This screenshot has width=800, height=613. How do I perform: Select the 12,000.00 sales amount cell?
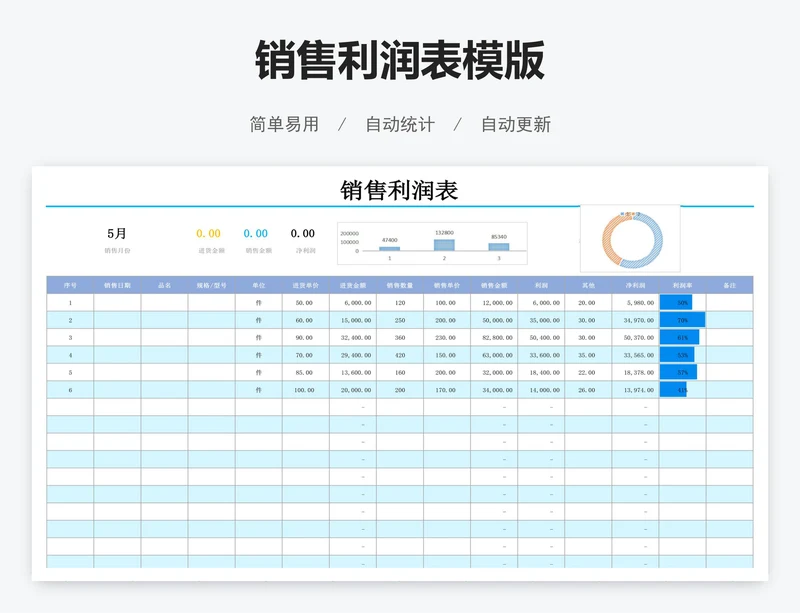pyautogui.click(x=494, y=303)
